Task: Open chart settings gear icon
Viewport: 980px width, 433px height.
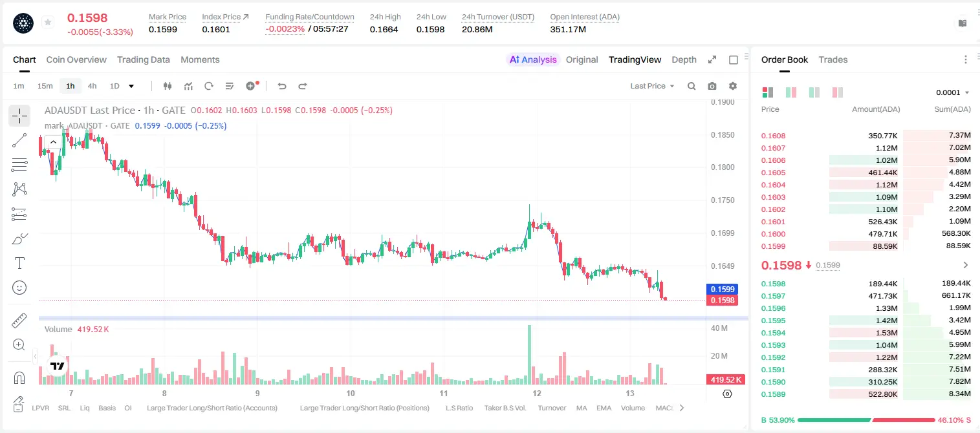Action: click(x=733, y=86)
